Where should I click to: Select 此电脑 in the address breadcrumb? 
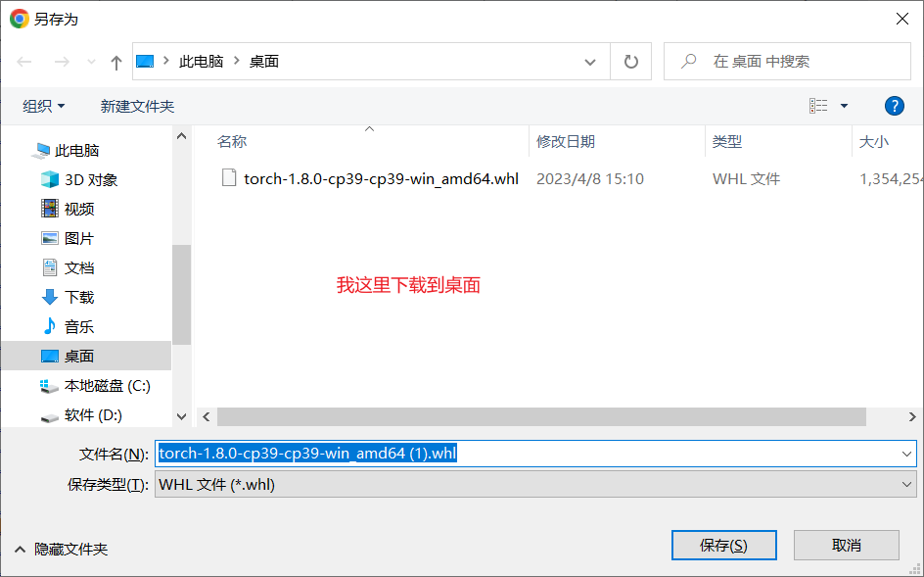point(201,62)
